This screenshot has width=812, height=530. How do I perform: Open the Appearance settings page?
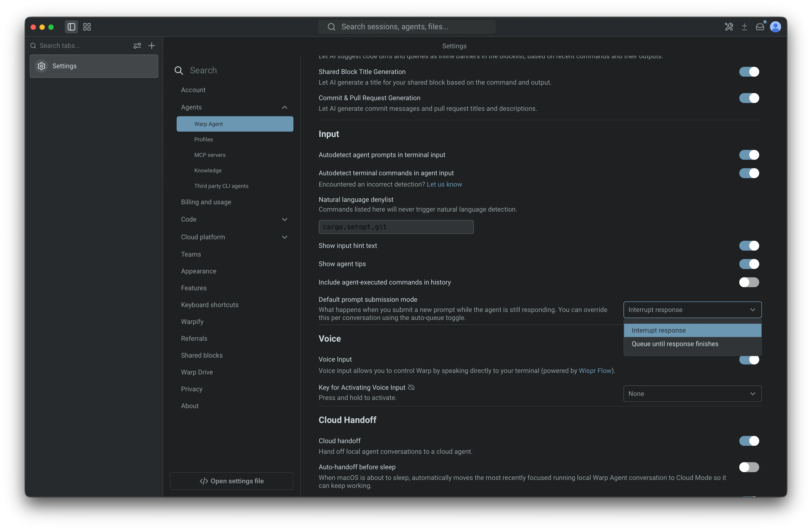(199, 271)
